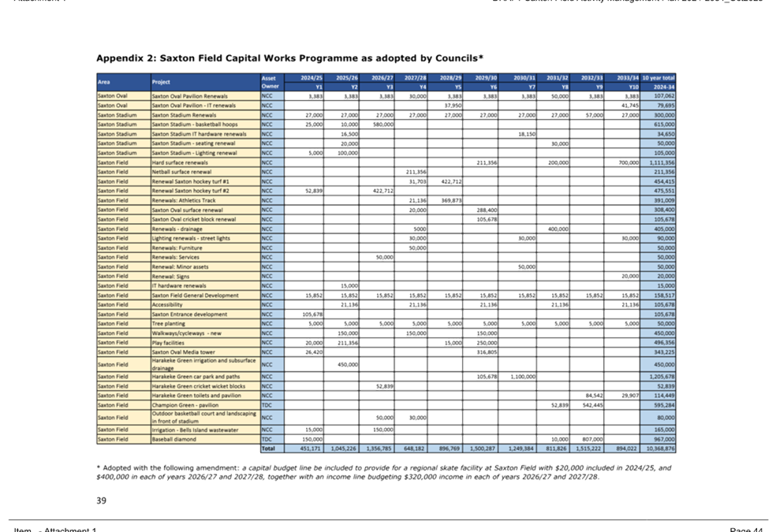Image resolution: width=776 pixels, height=532 pixels.
Task: Click 'Outdoor basketball court and landscaping' project
Action: pyautogui.click(x=205, y=417)
